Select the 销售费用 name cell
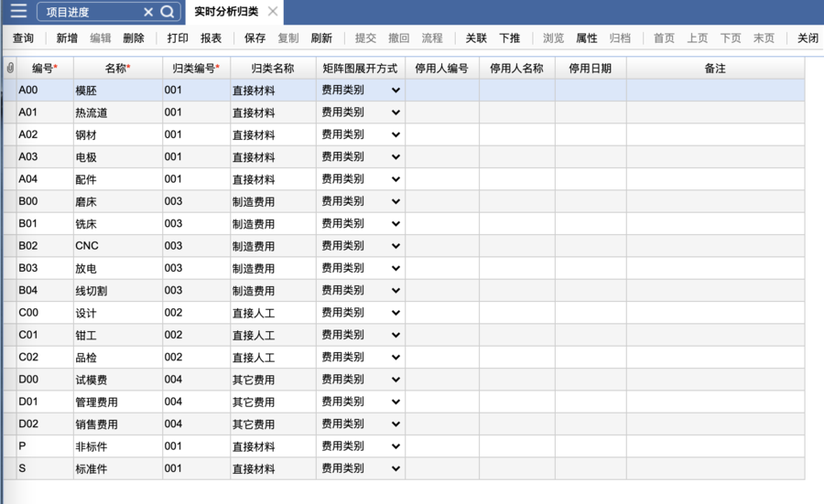 (118, 424)
